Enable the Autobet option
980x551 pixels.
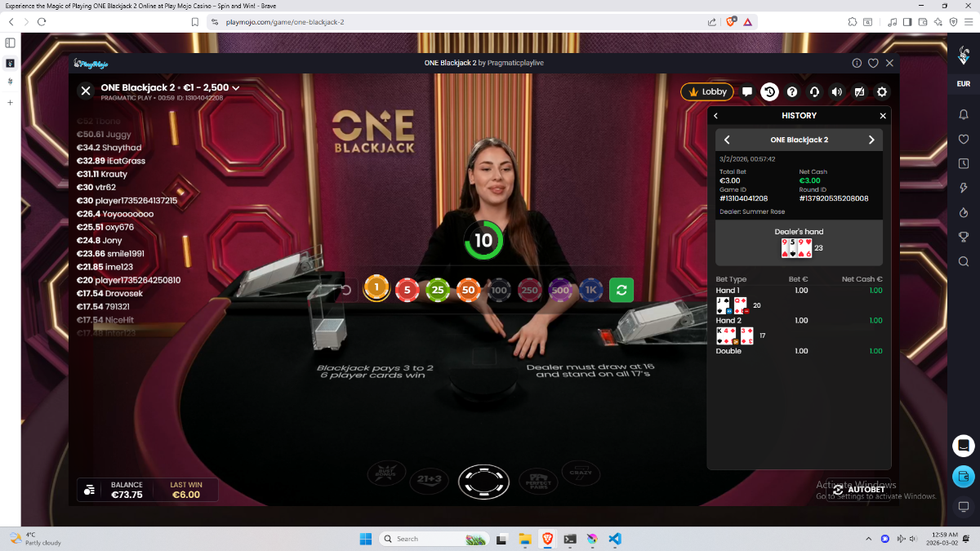coord(859,490)
